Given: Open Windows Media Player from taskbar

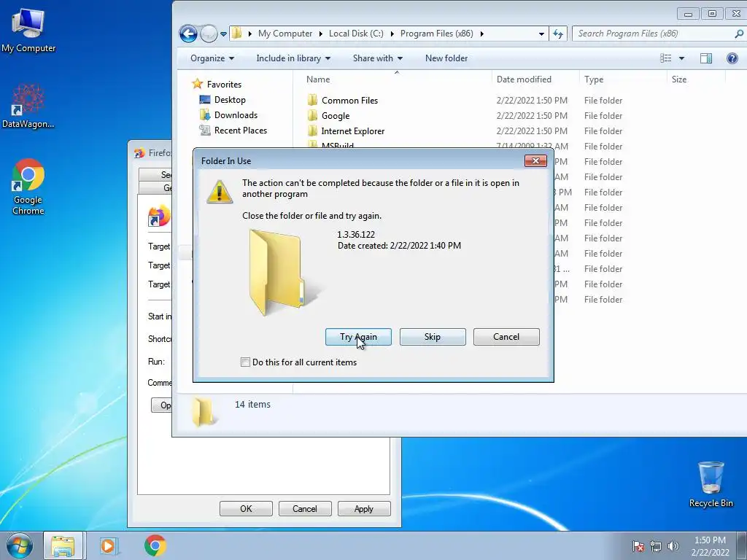Looking at the screenshot, I should (x=109, y=545).
